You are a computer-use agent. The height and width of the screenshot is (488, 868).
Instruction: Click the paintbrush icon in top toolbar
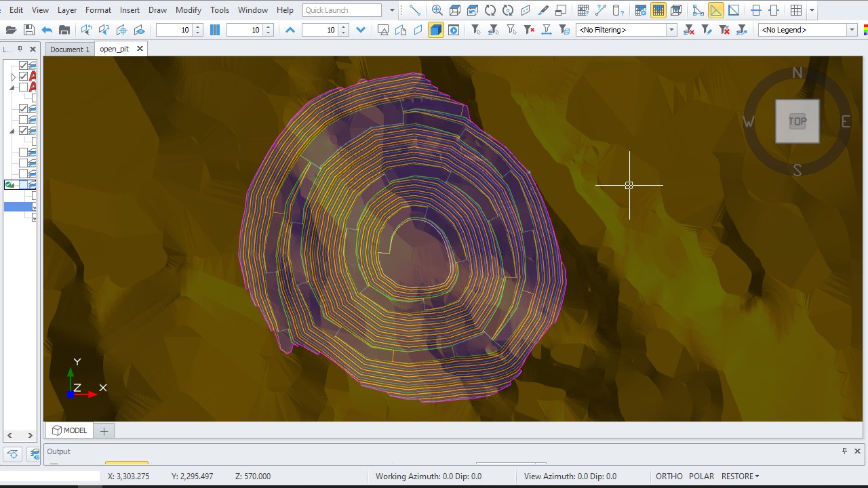[x=543, y=10]
